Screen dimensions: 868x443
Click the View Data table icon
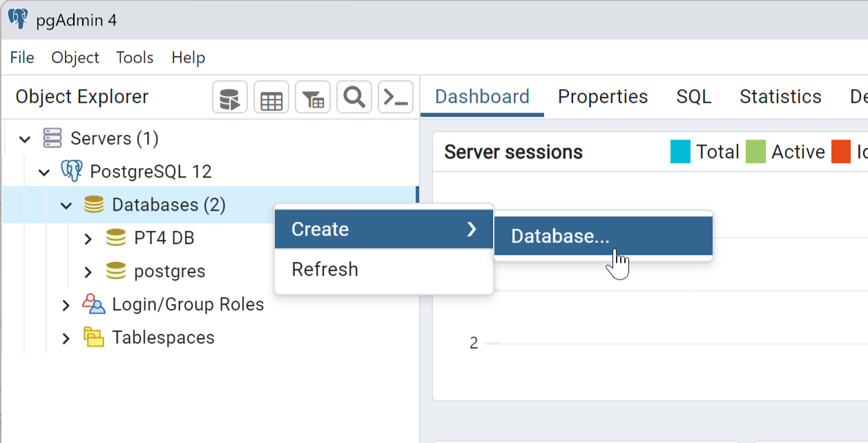(x=271, y=97)
